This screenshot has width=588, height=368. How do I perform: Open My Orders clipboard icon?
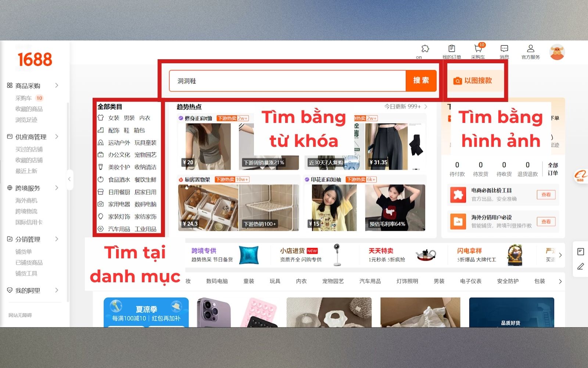click(x=452, y=49)
